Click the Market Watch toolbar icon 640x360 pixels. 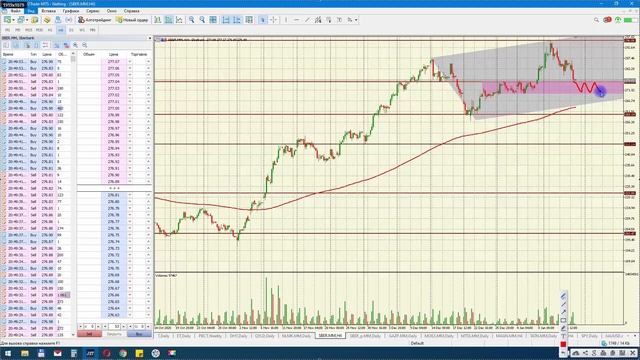(35, 20)
